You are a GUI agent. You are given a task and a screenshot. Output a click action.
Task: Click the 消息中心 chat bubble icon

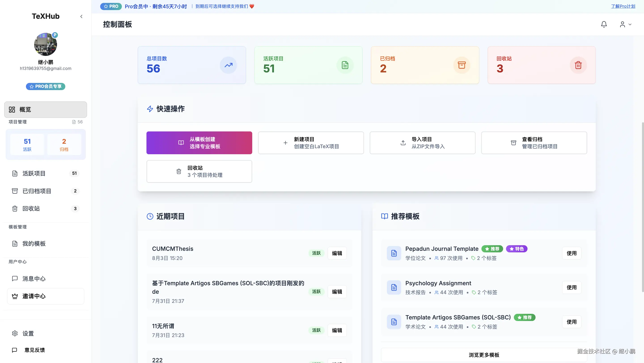(x=15, y=279)
